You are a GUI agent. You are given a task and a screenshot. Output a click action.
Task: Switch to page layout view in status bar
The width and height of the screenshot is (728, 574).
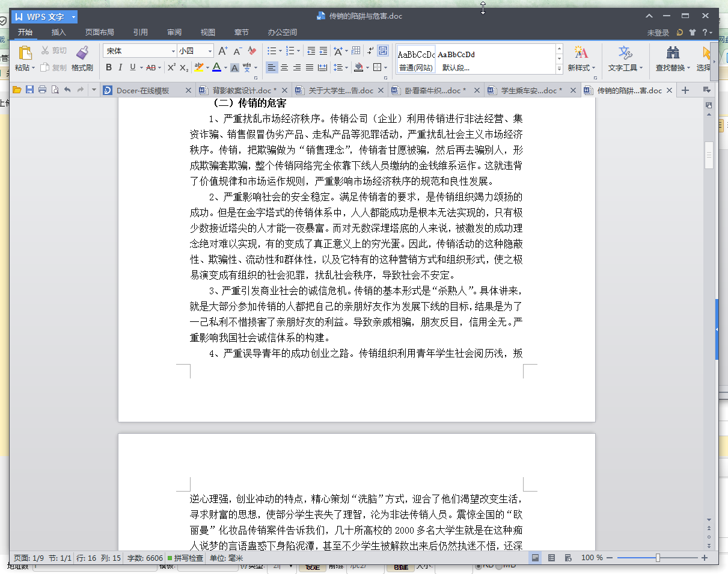pyautogui.click(x=535, y=558)
